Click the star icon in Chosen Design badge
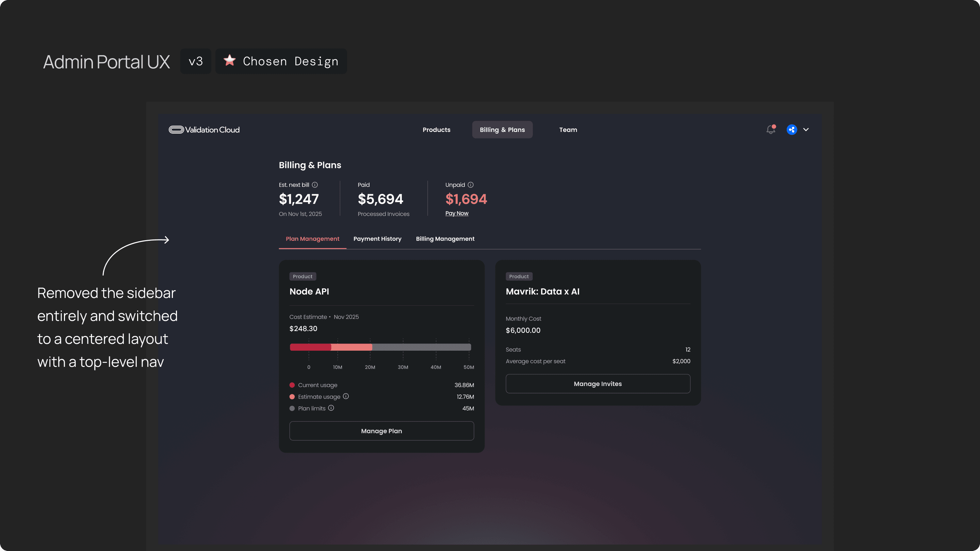The width and height of the screenshot is (980, 551). click(x=229, y=61)
